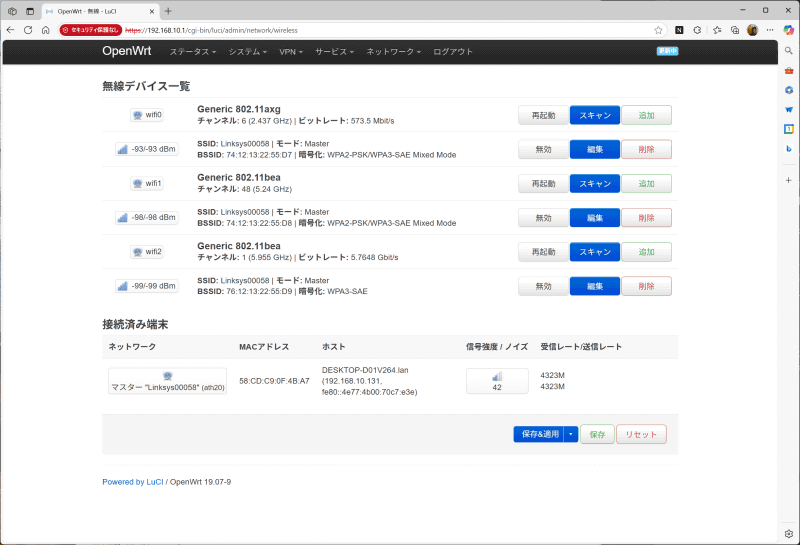The height and width of the screenshot is (545, 800).
Task: Open the システム menu
Action: pyautogui.click(x=247, y=52)
